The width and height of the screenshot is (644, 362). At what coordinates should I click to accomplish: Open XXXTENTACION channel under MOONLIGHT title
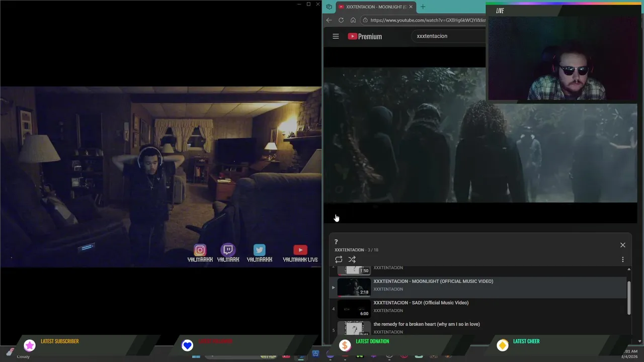tap(388, 289)
